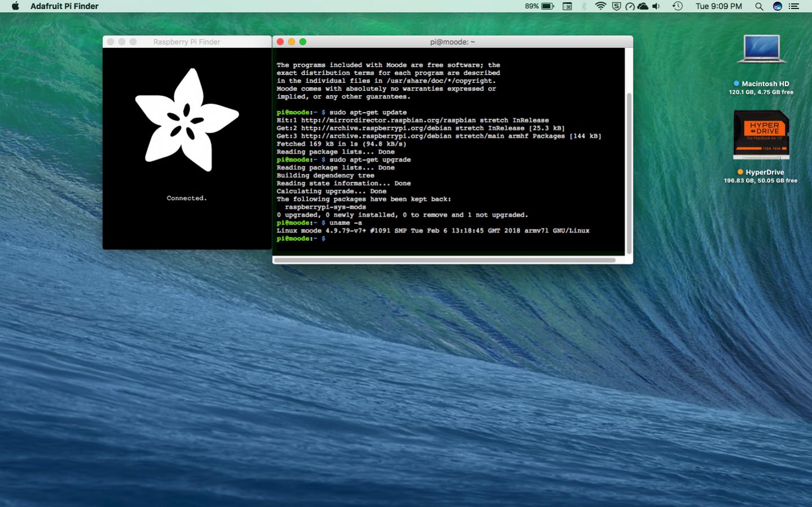Open the speedometer gauge menu bar icon
812x507 pixels.
630,6
